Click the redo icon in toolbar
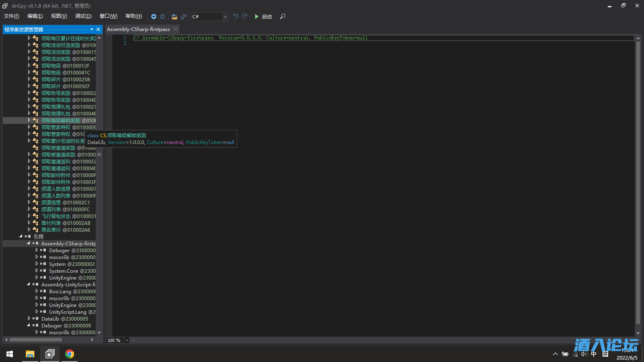This screenshot has width=644, height=362. pos(245,16)
